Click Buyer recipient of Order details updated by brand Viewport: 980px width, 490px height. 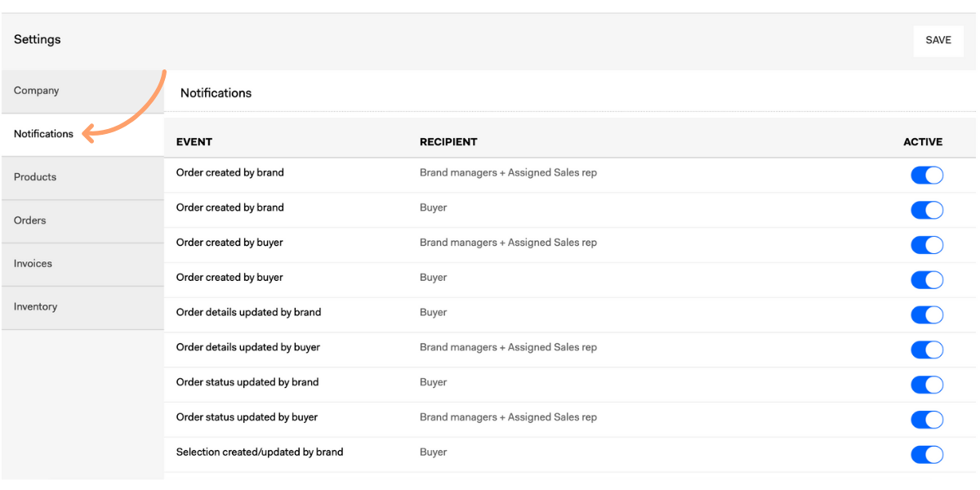point(434,312)
